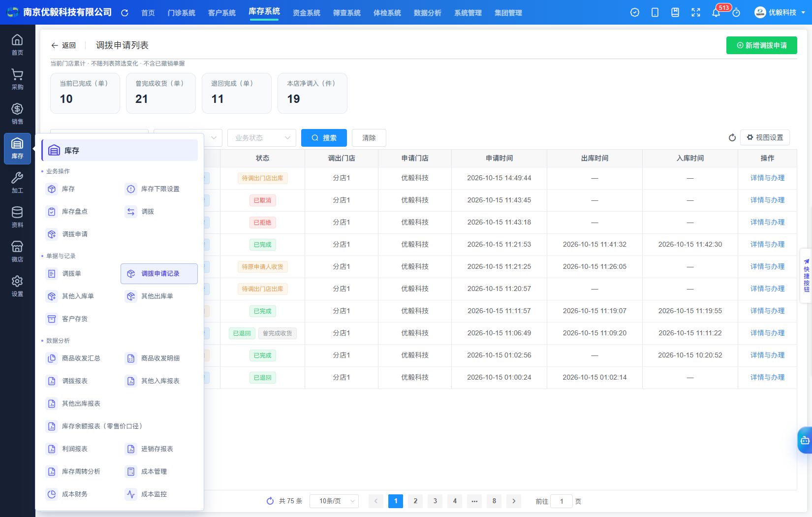Viewport: 812px width, 517px height.
Task: Open 利润报表 menu entry
Action: 80,449
